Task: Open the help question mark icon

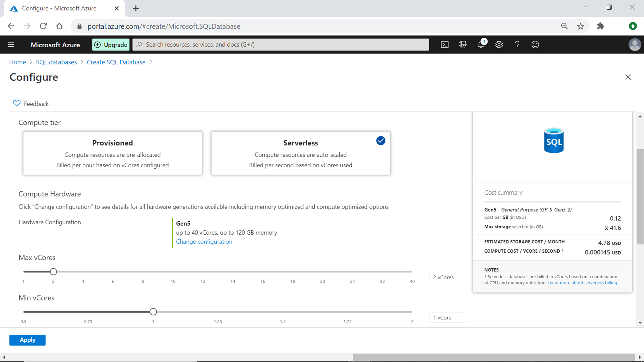Action: point(517,45)
